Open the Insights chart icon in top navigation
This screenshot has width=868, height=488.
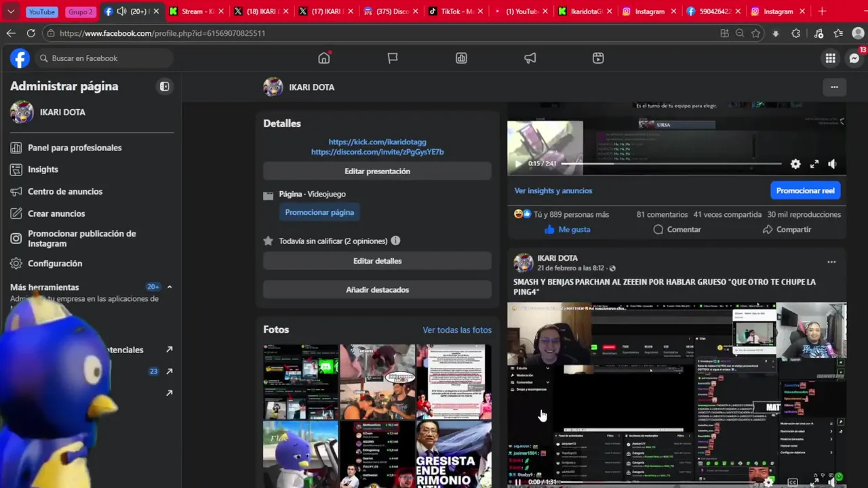(x=461, y=58)
